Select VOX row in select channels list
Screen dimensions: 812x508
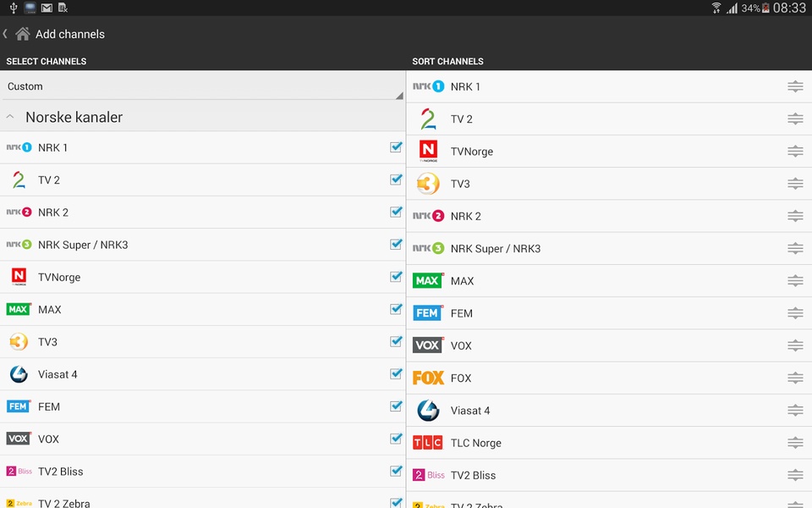[202, 439]
